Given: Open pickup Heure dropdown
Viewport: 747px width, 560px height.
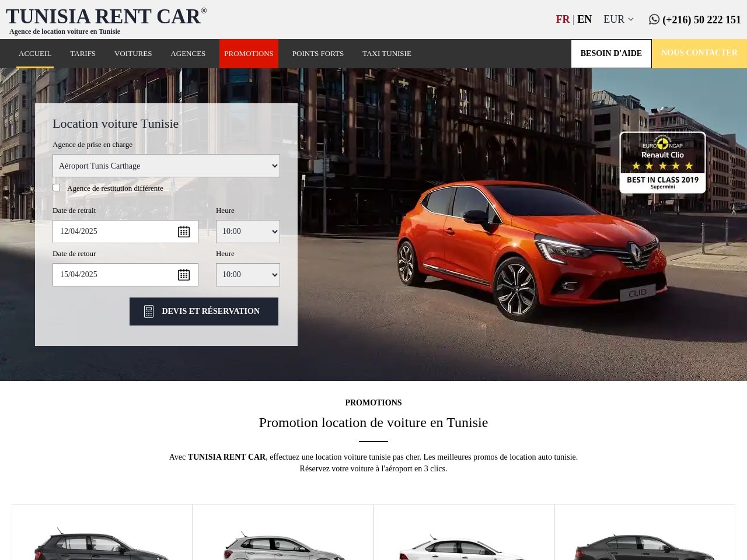Looking at the screenshot, I should [x=248, y=232].
